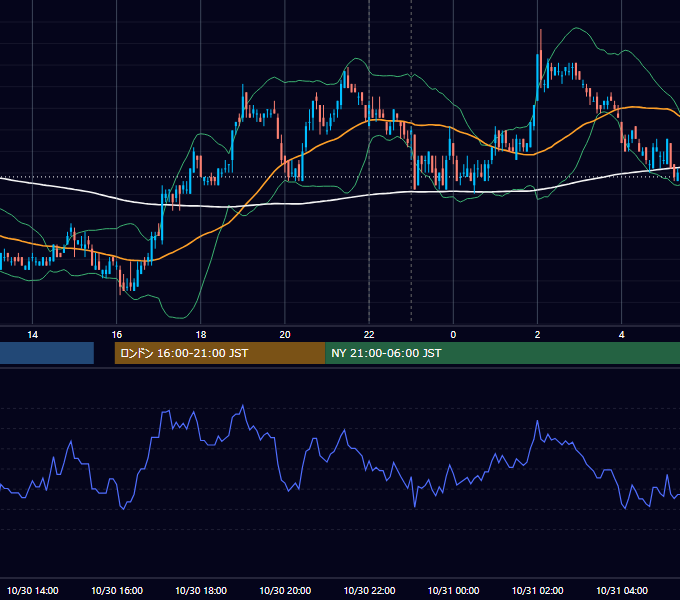Click the 10/30 20:00 date label
The width and height of the screenshot is (680, 600).
[285, 590]
